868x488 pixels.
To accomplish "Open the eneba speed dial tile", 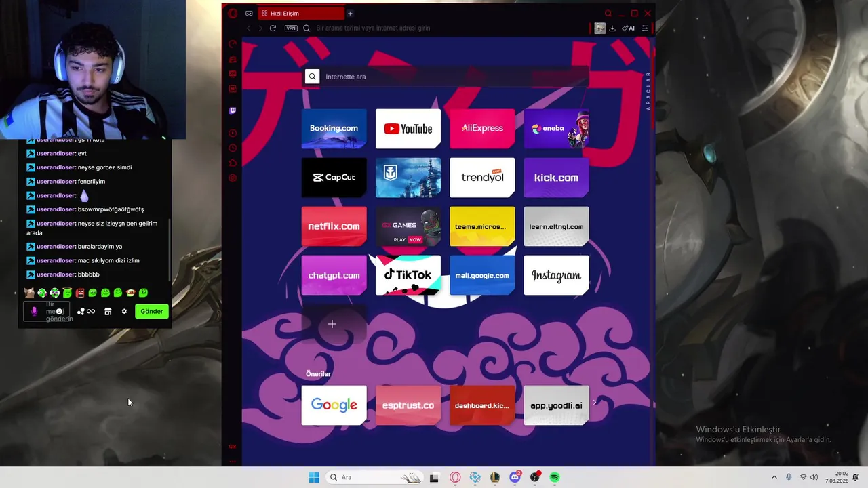I will point(556,128).
